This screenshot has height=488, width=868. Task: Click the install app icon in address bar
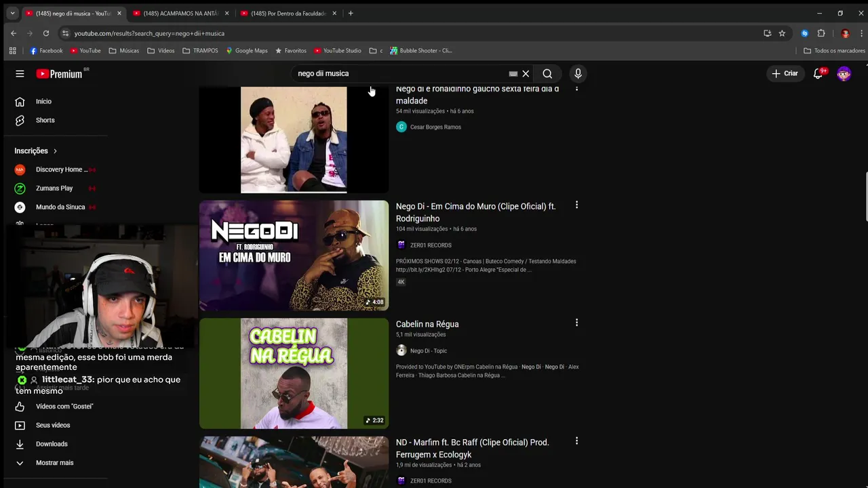pos(767,33)
